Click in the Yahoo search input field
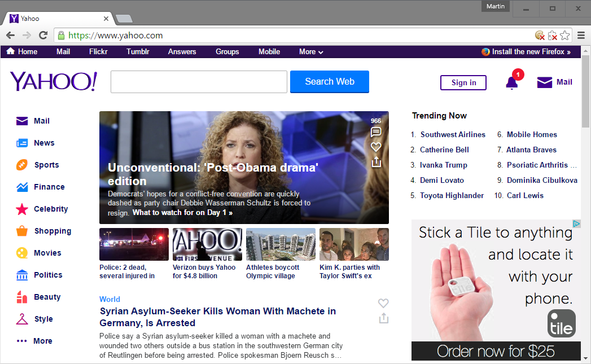 pyautogui.click(x=199, y=82)
